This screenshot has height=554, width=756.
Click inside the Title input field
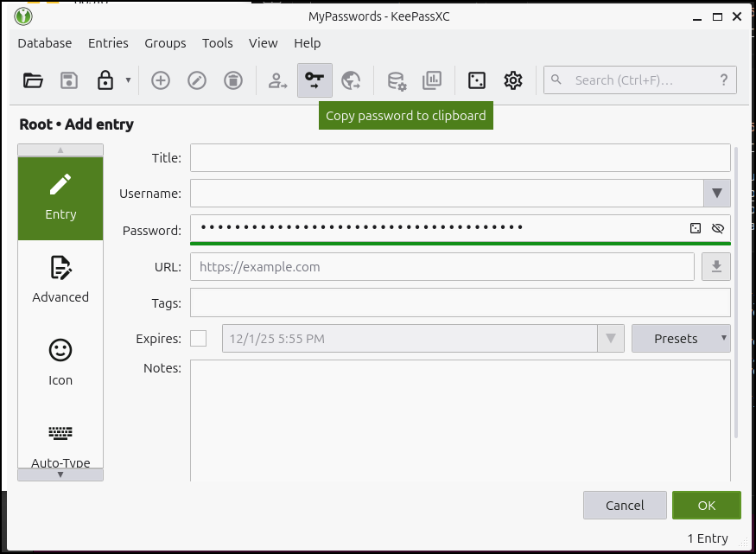pos(458,157)
